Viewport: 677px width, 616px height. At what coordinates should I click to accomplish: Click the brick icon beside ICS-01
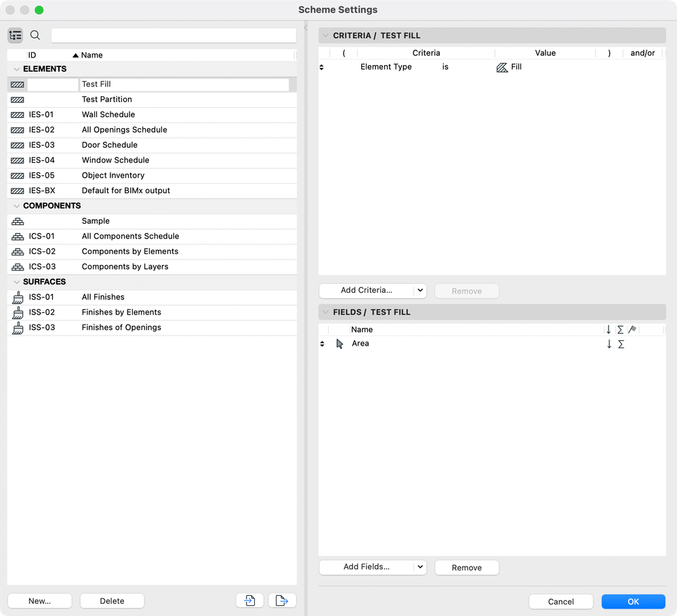(18, 237)
